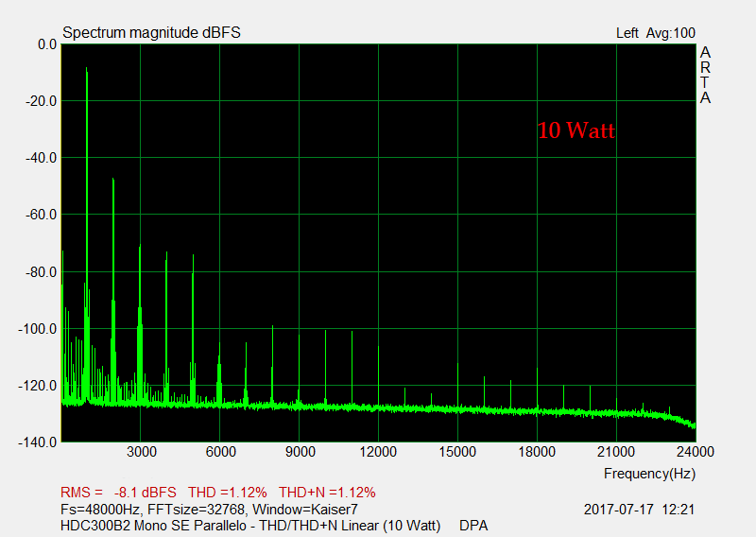The width and height of the screenshot is (756, 537).
Task: Click the 'Fs=48000Hz' text
Action: 101,510
